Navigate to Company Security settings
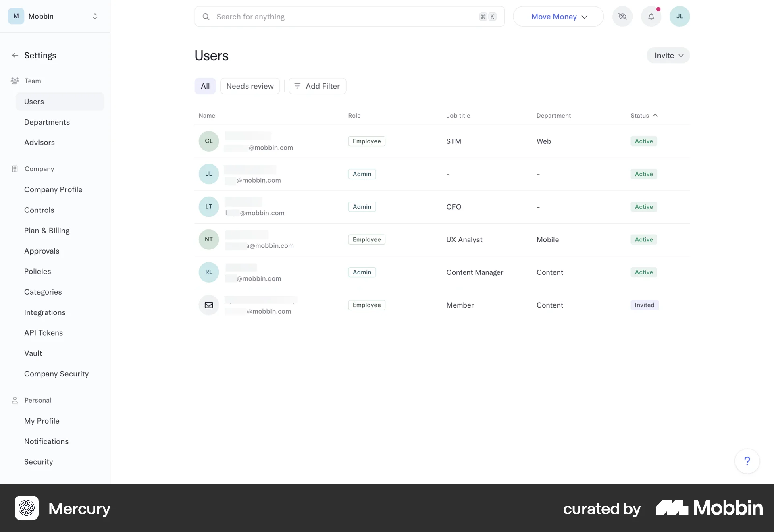774x532 pixels. tap(56, 374)
